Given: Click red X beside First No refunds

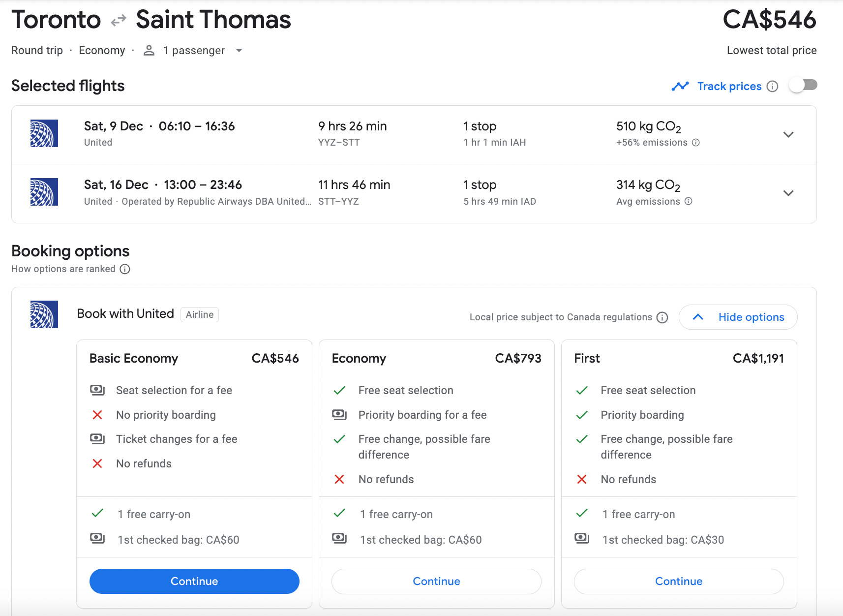Looking at the screenshot, I should [x=582, y=479].
